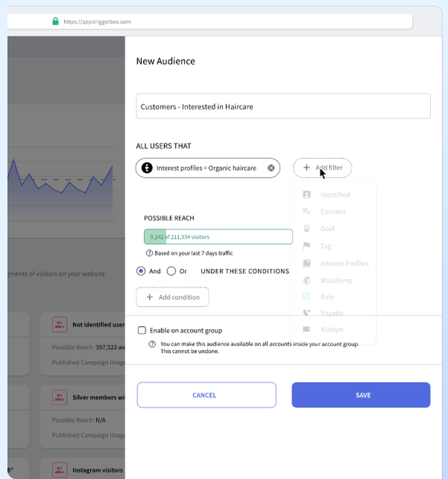Click the Mailchimp icon in the filter menu
This screenshot has height=479, width=448.
(x=306, y=280)
